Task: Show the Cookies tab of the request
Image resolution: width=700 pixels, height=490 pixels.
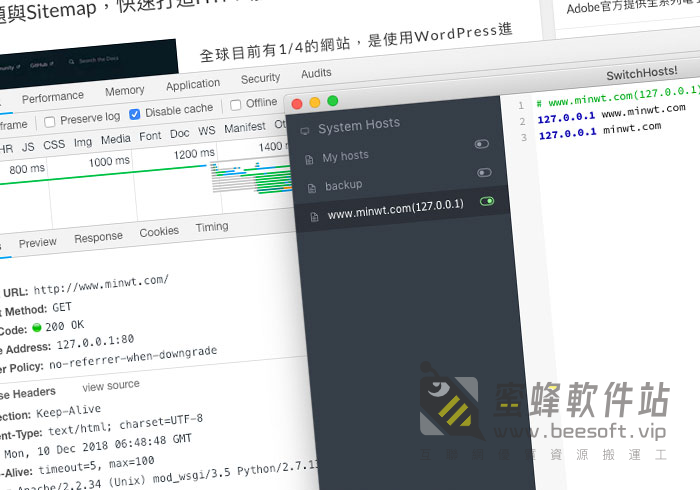Action: point(159,232)
